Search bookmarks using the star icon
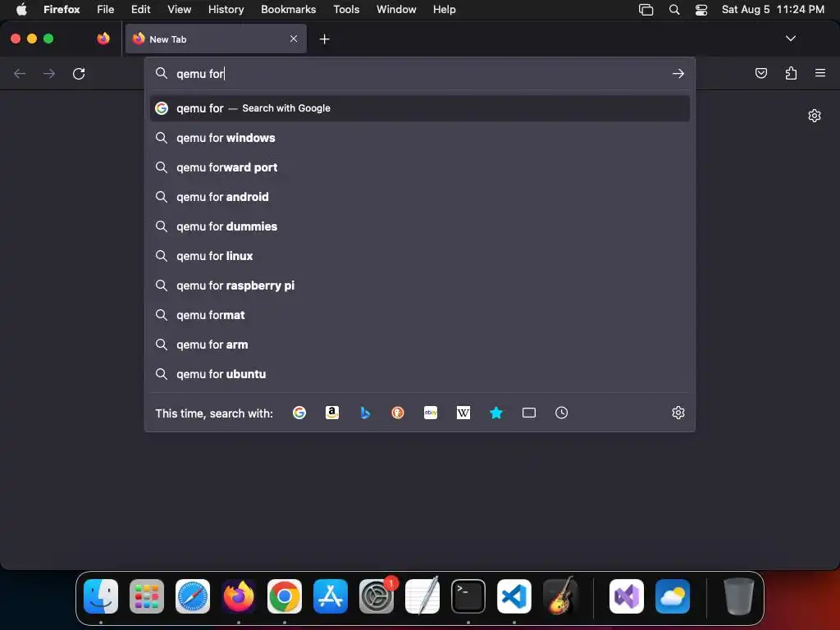 (496, 413)
